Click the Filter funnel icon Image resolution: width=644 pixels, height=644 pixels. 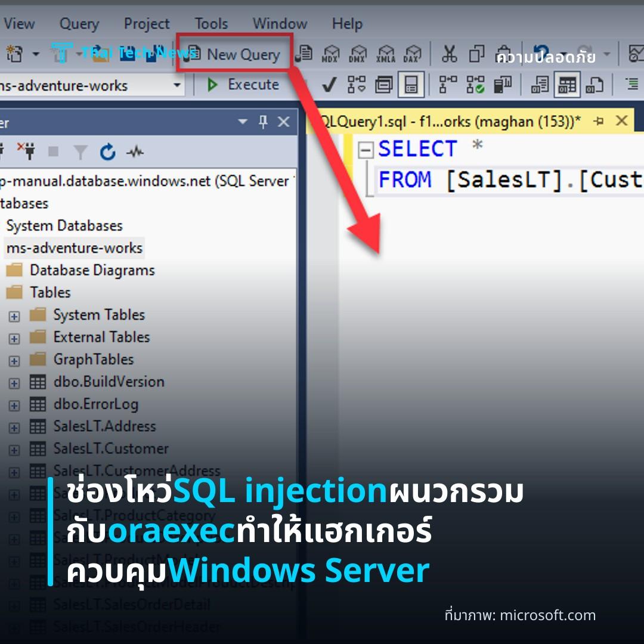click(80, 152)
